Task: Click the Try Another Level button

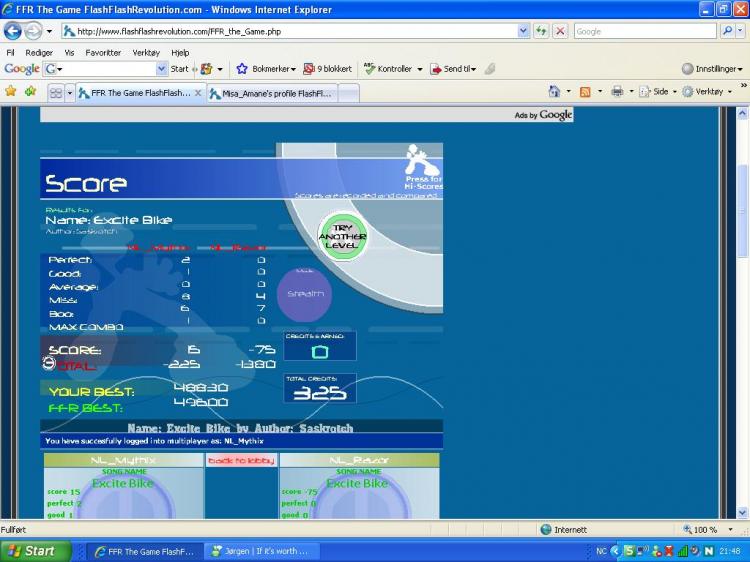Action: point(342,237)
